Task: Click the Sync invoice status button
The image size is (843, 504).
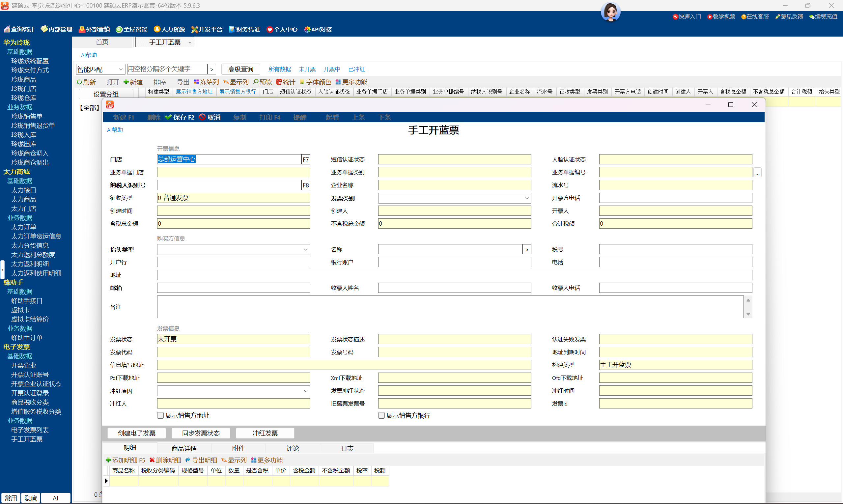Action: coord(201,433)
